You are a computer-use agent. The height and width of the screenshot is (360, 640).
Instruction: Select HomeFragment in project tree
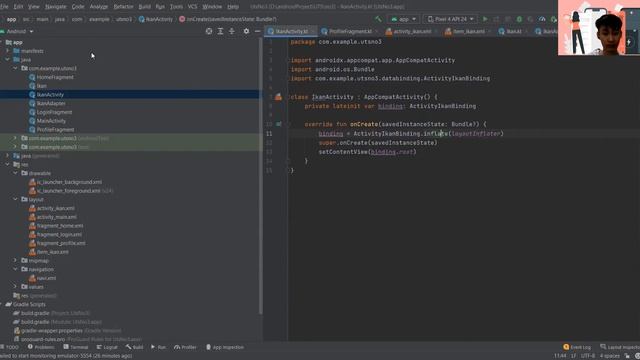click(55, 77)
